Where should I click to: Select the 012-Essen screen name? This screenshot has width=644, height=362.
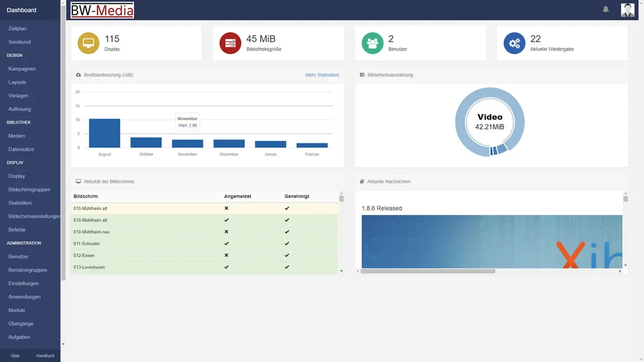click(x=84, y=256)
